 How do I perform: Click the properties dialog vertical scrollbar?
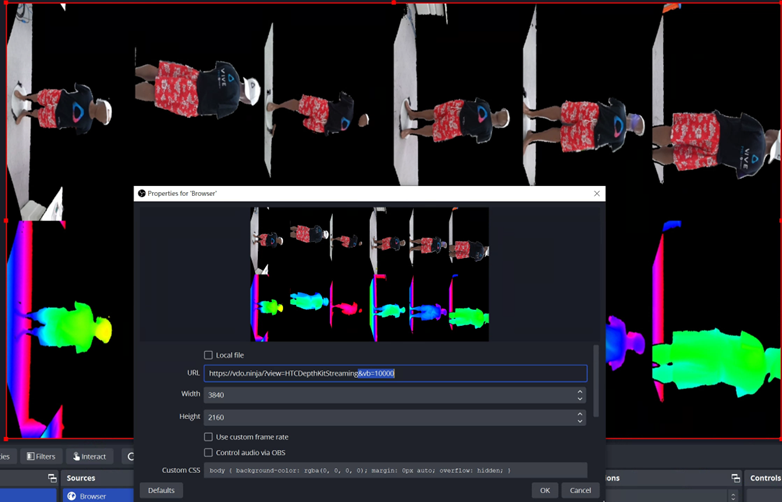point(597,380)
